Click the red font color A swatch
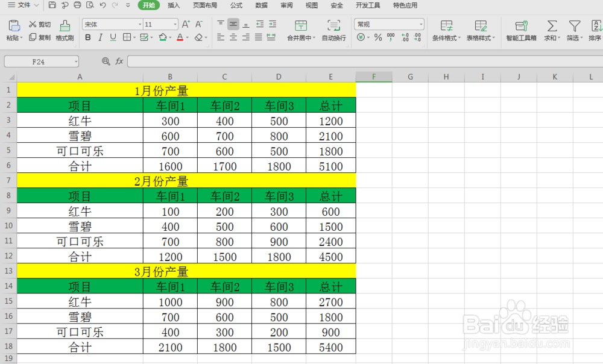Viewport: 603px width, 364px height. (x=180, y=37)
